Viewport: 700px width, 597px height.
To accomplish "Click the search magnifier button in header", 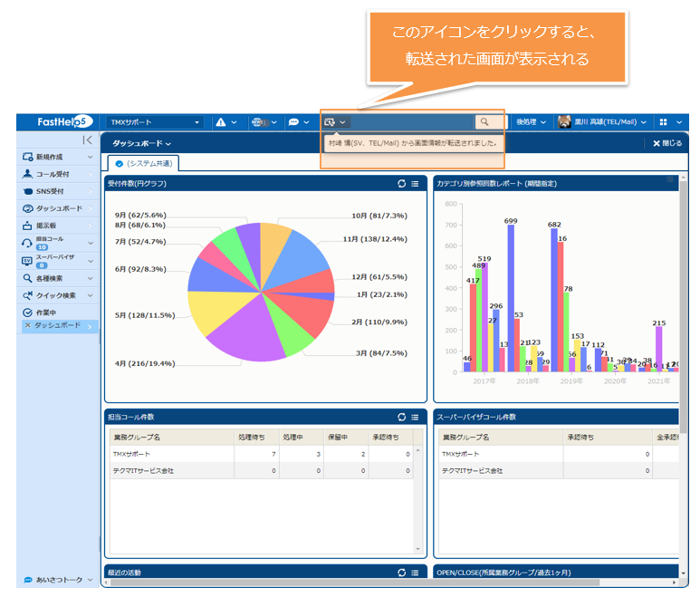I will click(x=487, y=121).
